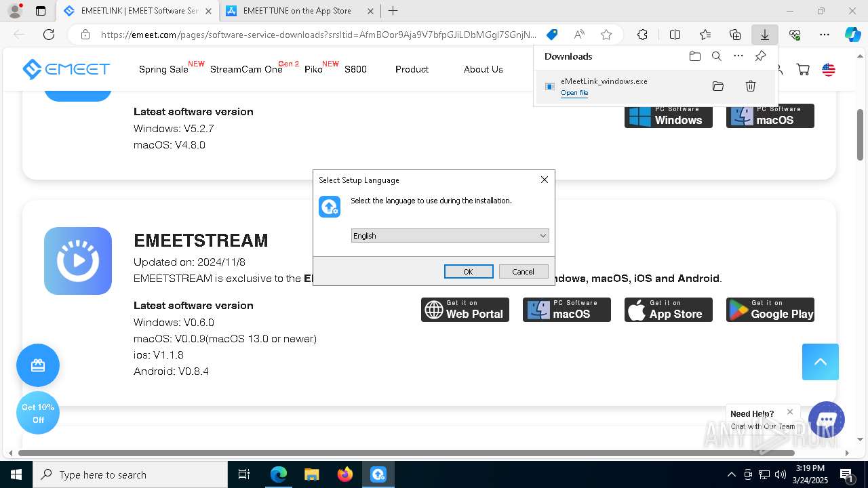This screenshot has width=868, height=488.
Task: View site information lock icon
Action: (x=85, y=35)
